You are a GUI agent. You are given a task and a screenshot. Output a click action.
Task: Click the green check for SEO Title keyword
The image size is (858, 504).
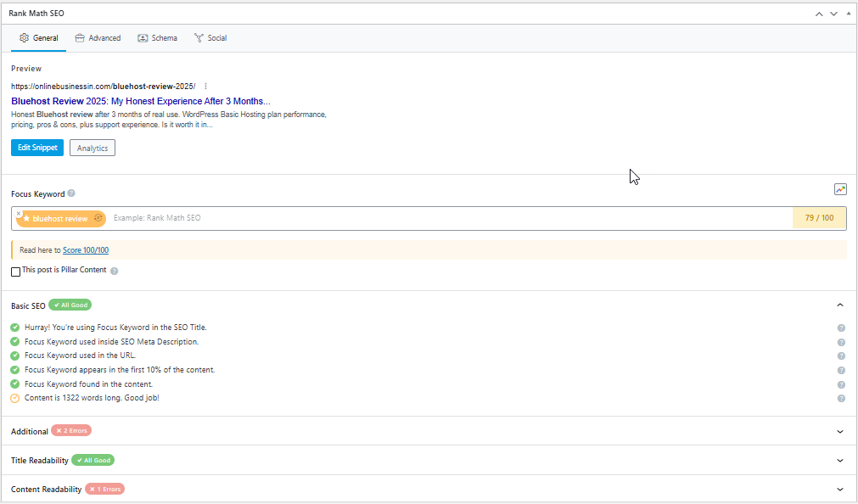tap(14, 328)
